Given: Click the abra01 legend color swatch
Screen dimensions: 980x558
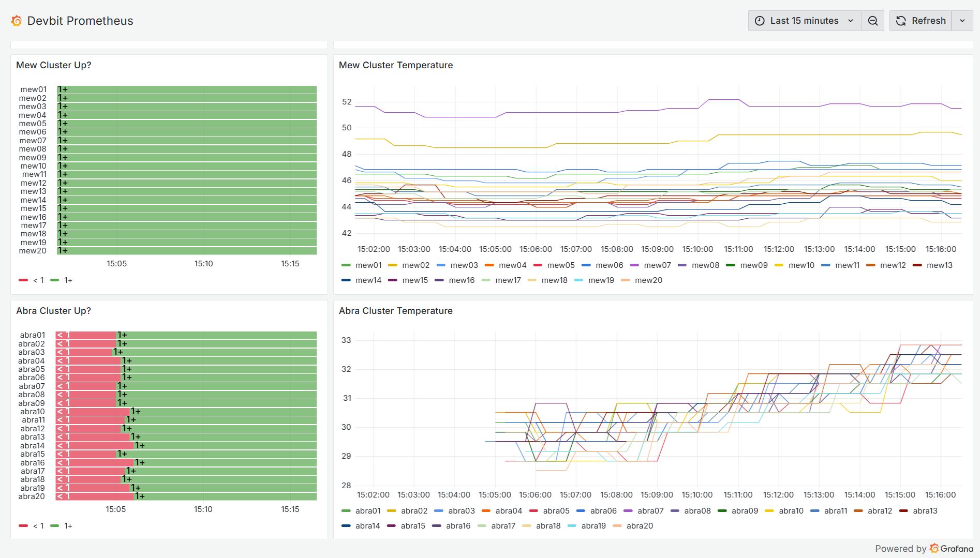Looking at the screenshot, I should [x=346, y=511].
